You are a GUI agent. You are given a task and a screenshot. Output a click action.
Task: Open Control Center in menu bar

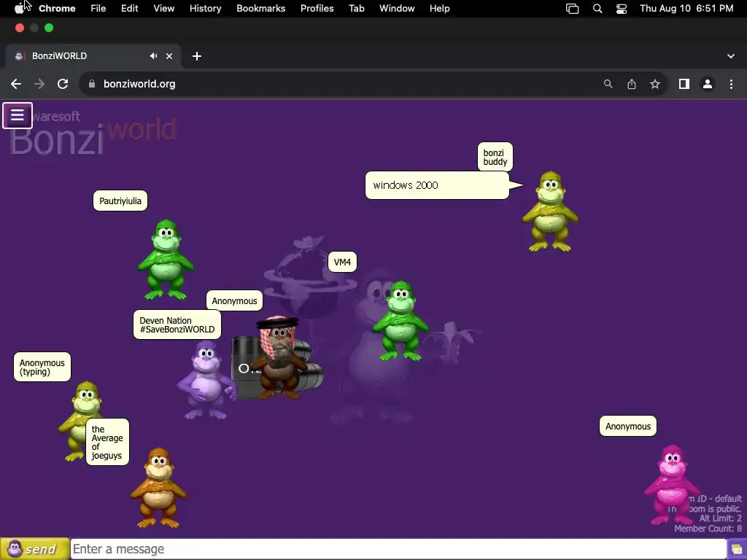click(x=622, y=9)
